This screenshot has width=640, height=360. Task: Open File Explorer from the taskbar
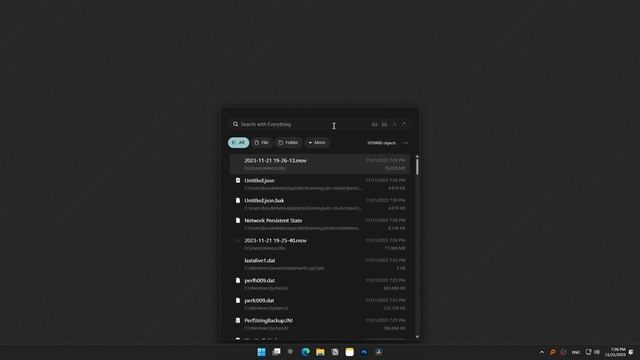(320, 352)
